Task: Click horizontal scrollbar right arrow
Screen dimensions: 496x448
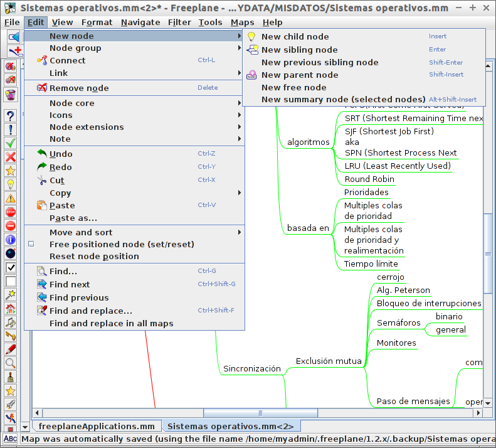Action: coord(478,413)
